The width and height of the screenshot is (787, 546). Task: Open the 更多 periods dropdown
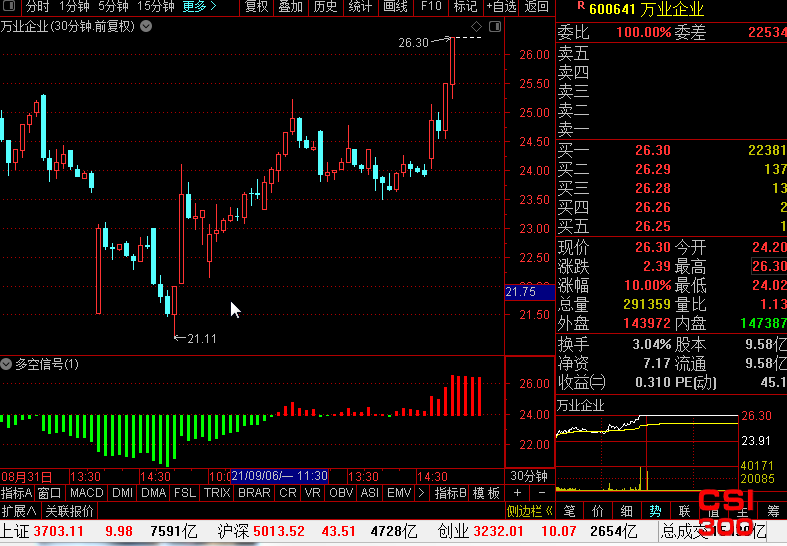(x=199, y=7)
